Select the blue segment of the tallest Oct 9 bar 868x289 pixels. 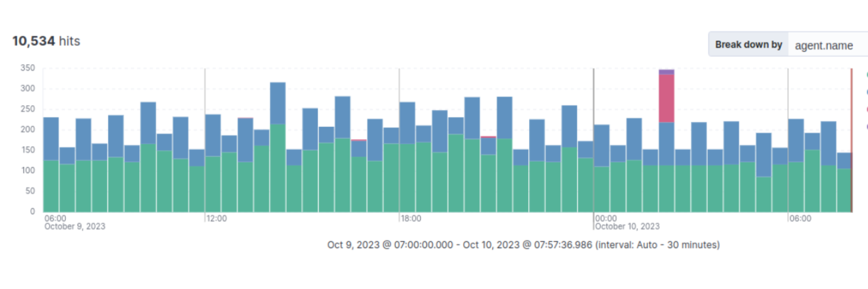tap(278, 103)
